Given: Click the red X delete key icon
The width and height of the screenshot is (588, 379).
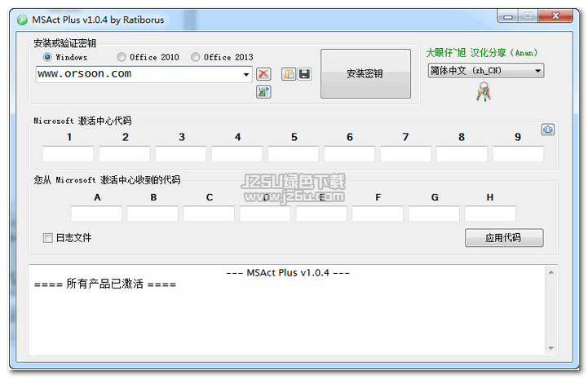Looking at the screenshot, I should [263, 74].
